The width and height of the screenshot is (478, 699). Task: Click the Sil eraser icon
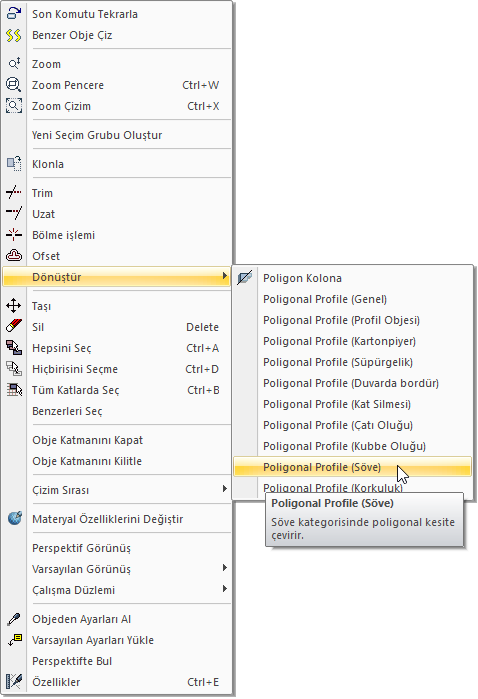tap(14, 327)
